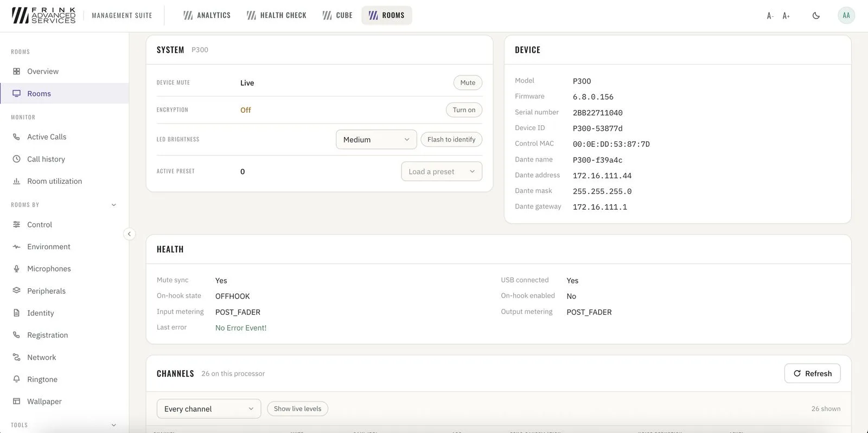Open Registration phone icon
The height and width of the screenshot is (433, 868).
(x=16, y=335)
